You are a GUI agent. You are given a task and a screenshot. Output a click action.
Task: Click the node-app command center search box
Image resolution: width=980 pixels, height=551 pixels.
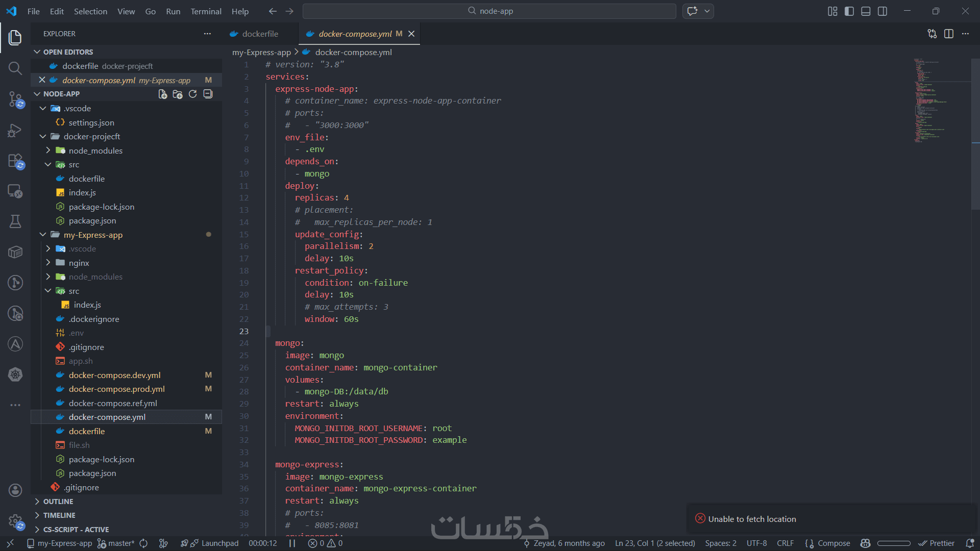[489, 11]
